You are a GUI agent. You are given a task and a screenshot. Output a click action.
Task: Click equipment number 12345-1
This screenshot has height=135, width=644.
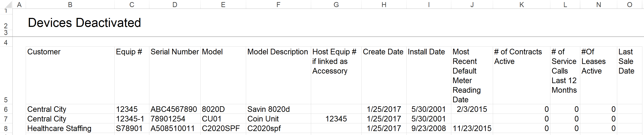[x=132, y=119]
